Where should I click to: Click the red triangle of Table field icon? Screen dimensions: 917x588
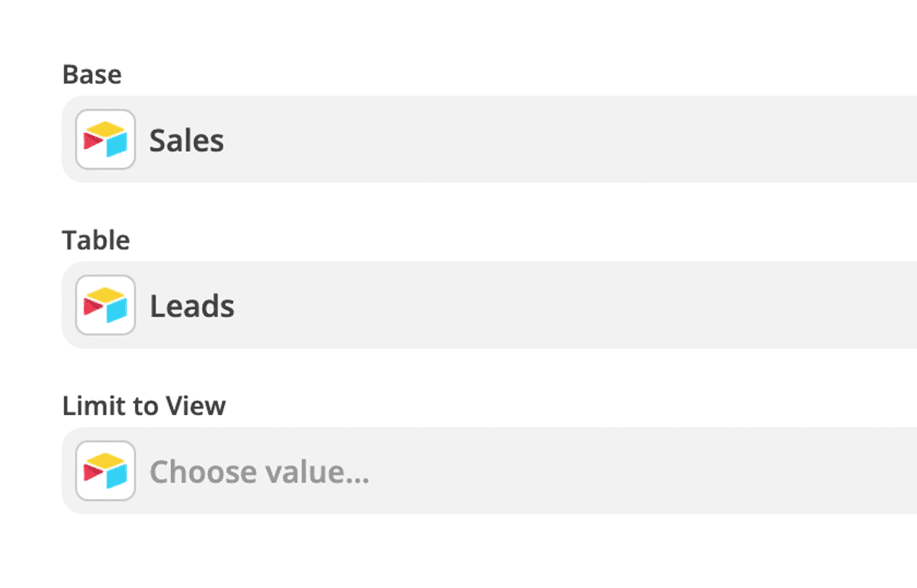coord(92,306)
